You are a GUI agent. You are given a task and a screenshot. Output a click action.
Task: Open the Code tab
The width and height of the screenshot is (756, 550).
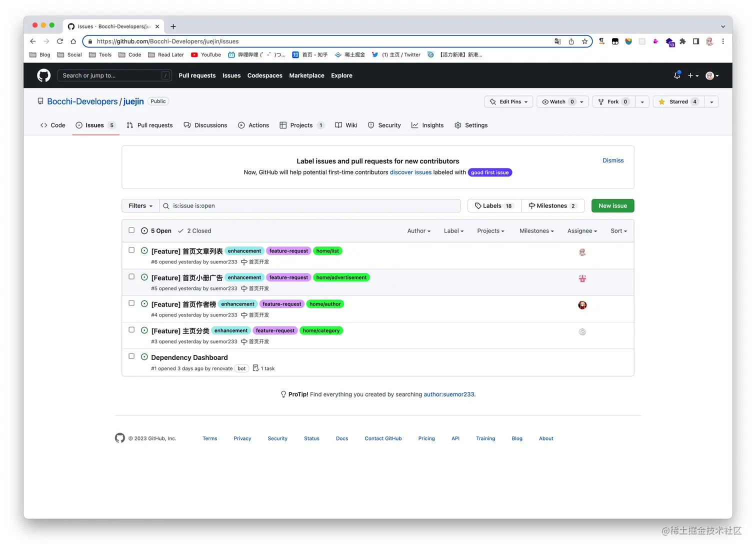[52, 125]
